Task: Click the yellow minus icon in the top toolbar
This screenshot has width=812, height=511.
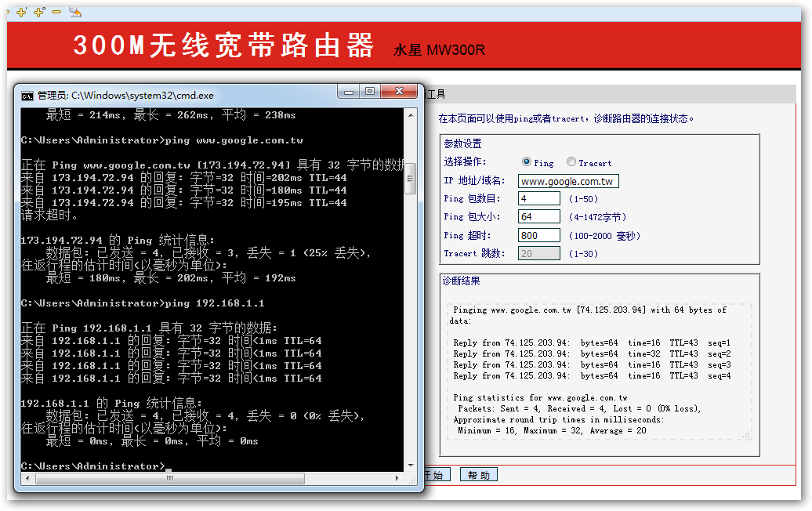Action: pos(56,12)
